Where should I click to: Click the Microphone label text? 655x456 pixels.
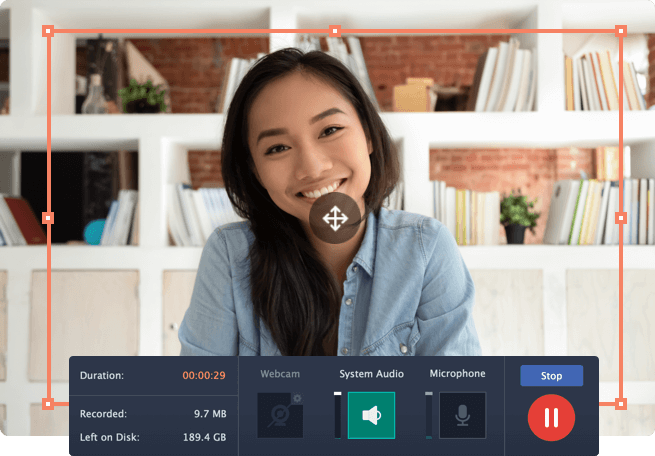(x=457, y=373)
